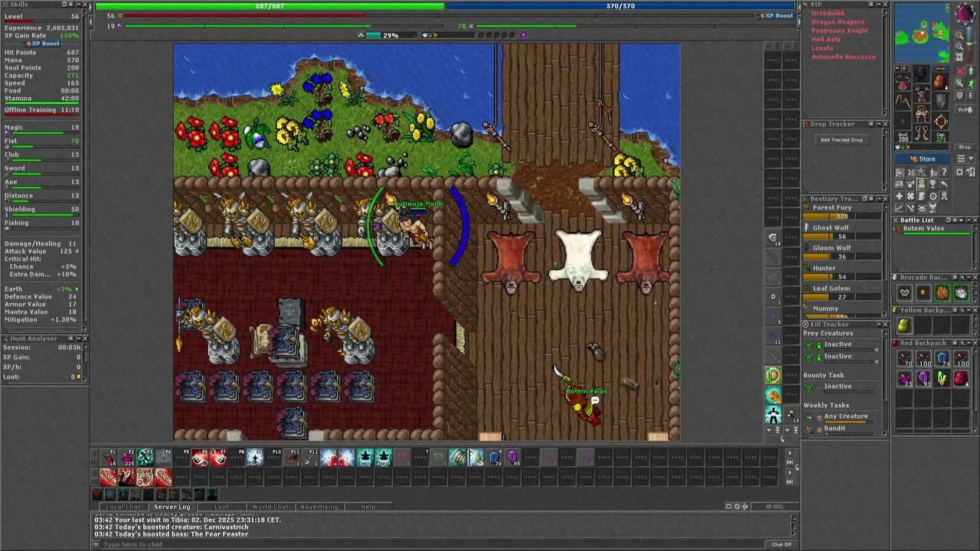Click the blue mana bar 570/570

point(620,6)
